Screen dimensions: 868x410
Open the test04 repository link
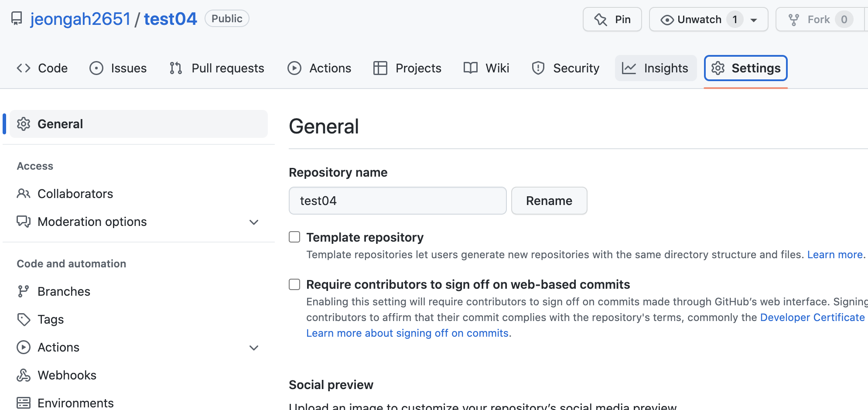pos(171,19)
